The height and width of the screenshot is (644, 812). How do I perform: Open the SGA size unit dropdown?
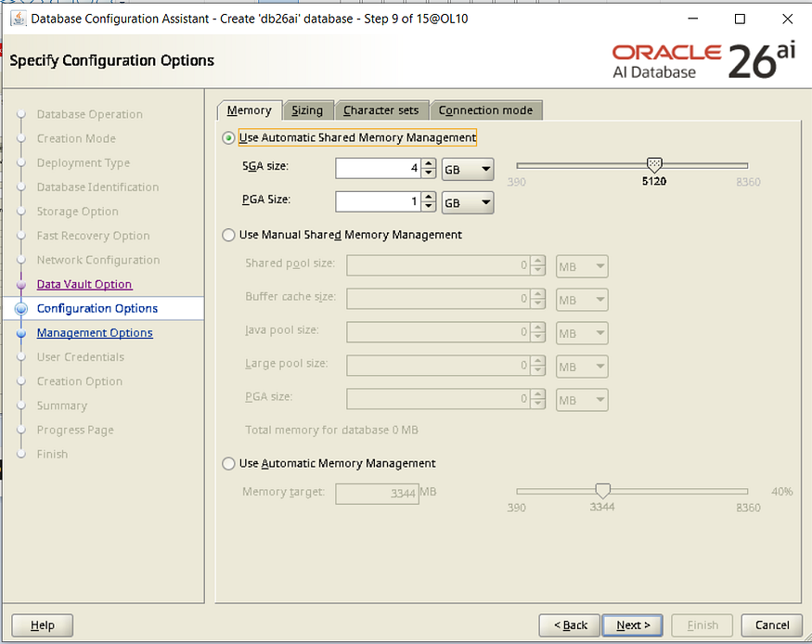coord(468,169)
